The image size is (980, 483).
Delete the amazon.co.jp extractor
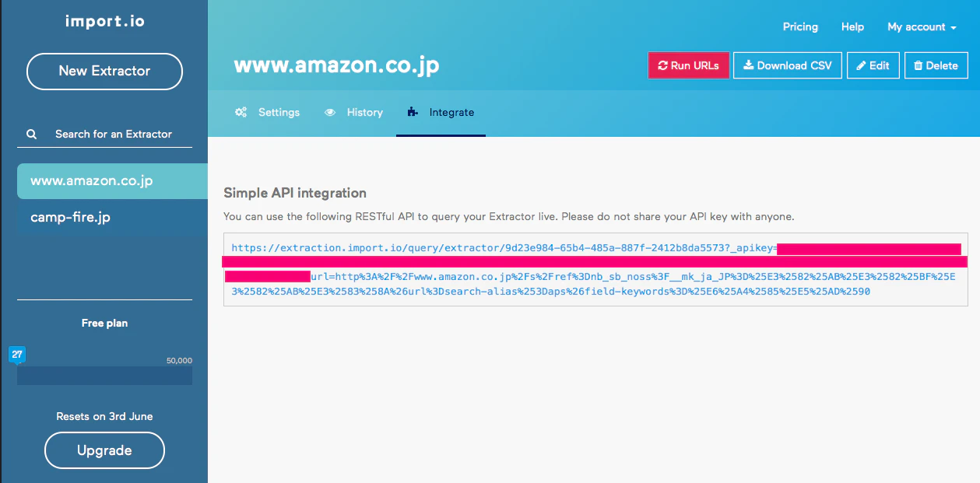tap(936, 65)
